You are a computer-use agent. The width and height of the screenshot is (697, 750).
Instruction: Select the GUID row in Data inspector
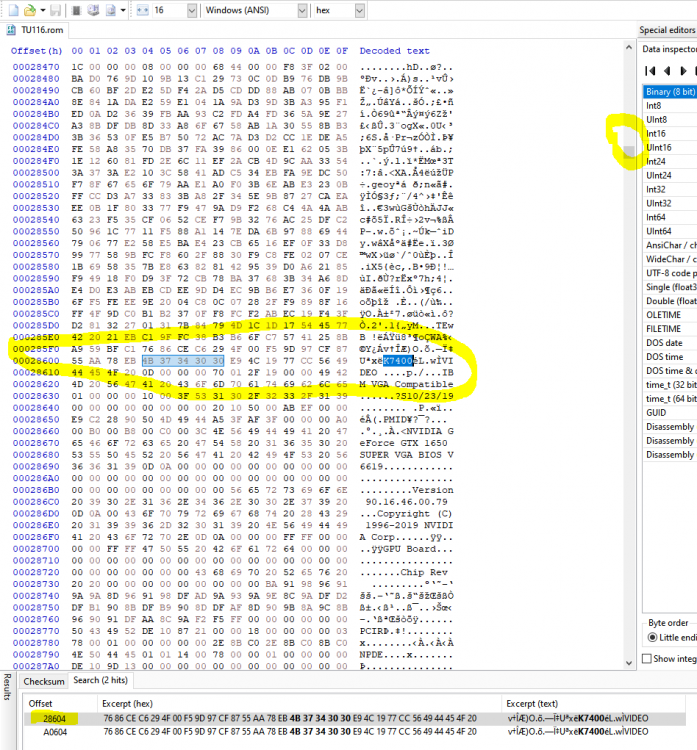click(670, 413)
